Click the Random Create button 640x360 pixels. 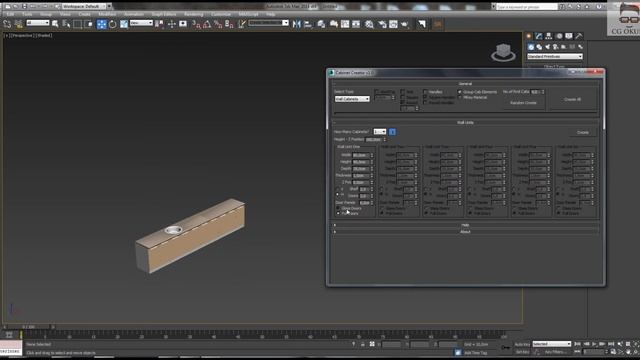[x=523, y=103]
